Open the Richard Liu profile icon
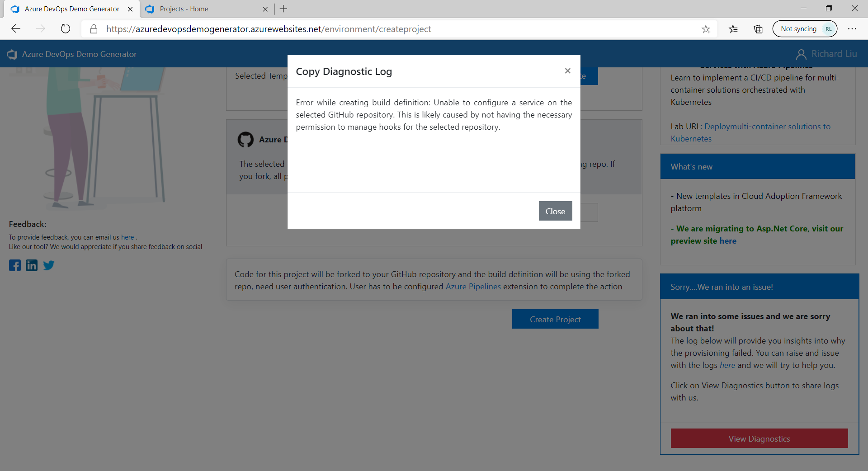Screen dimensions: 868x471 801,54
